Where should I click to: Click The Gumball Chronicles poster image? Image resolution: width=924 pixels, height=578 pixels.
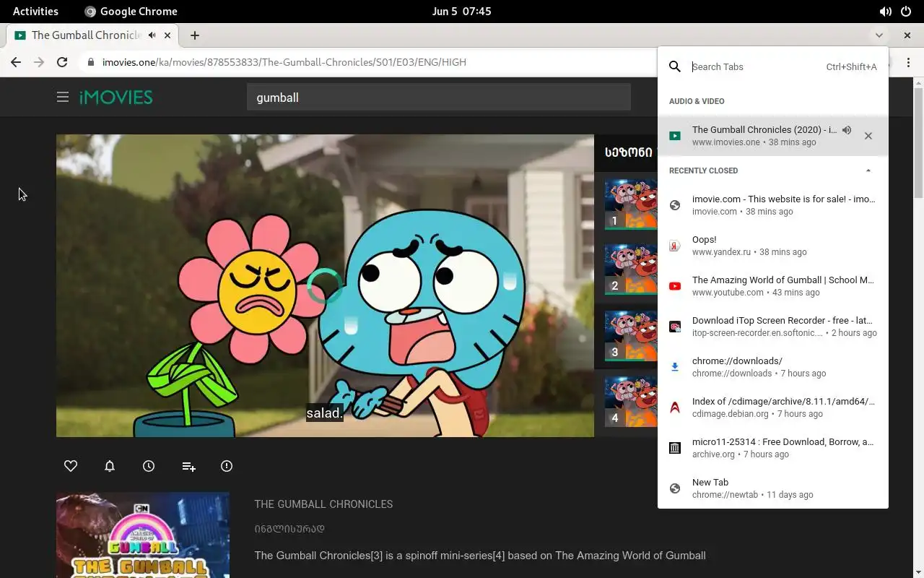click(143, 535)
